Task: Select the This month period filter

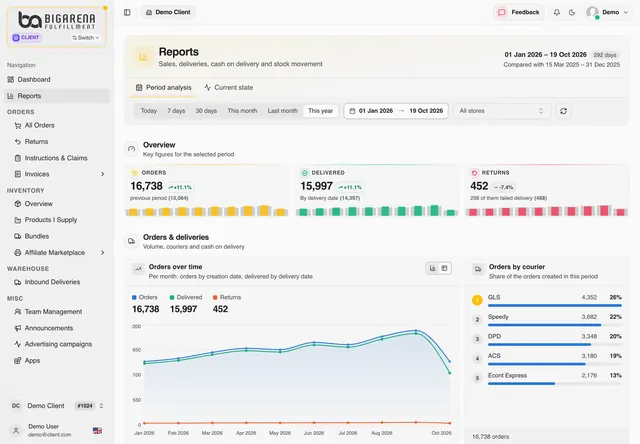Action: [x=242, y=111]
